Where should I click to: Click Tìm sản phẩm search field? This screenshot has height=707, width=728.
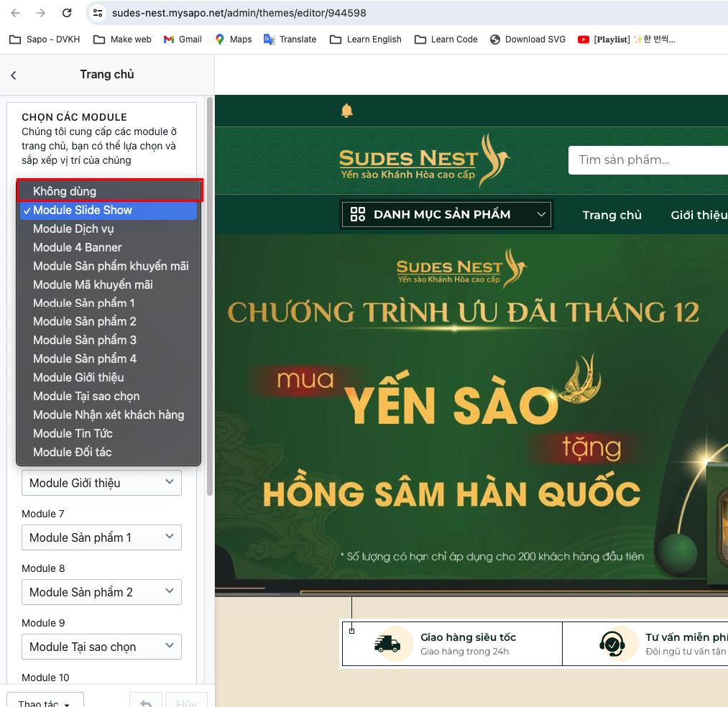(648, 160)
